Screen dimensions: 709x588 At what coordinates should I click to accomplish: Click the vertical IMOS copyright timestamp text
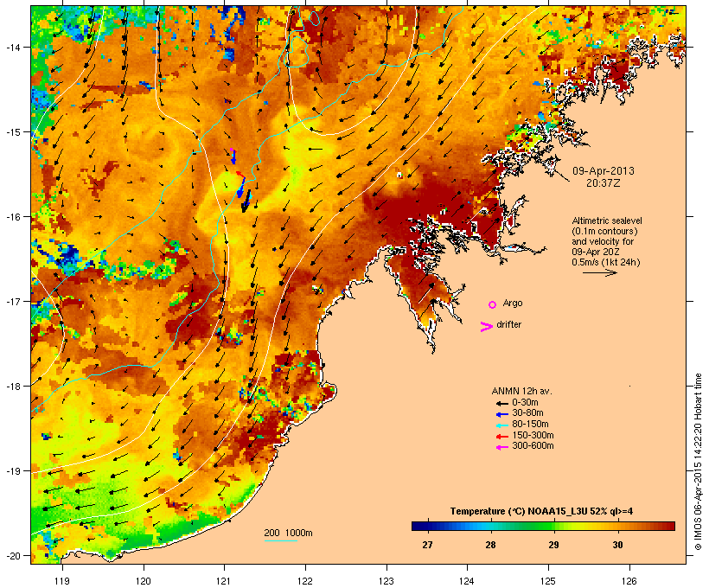point(699,462)
